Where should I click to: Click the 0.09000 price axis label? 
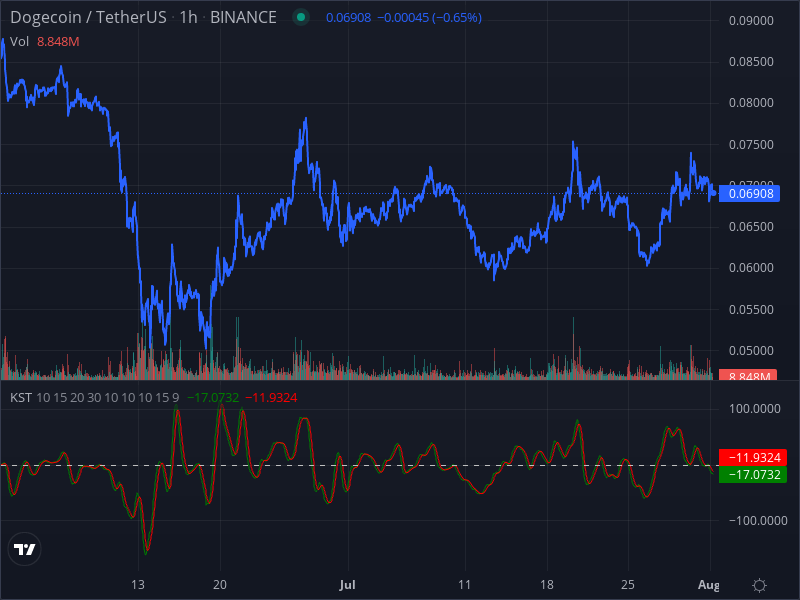coord(751,21)
